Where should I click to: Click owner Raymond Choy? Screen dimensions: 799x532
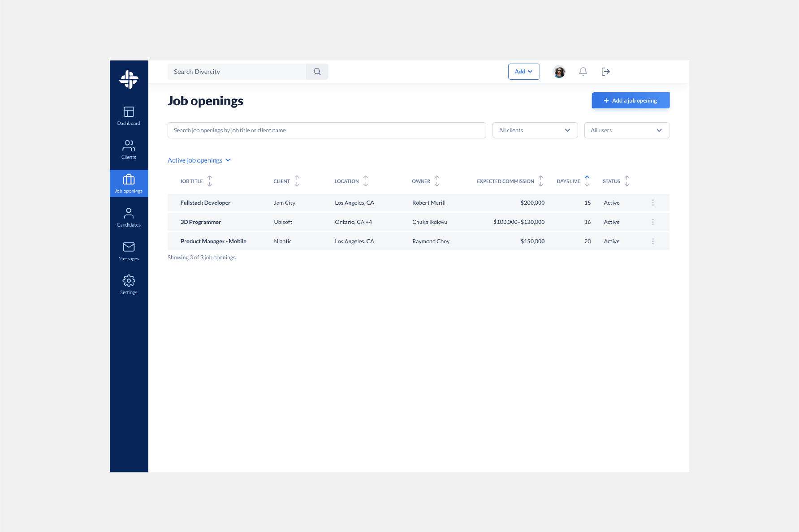[431, 241]
